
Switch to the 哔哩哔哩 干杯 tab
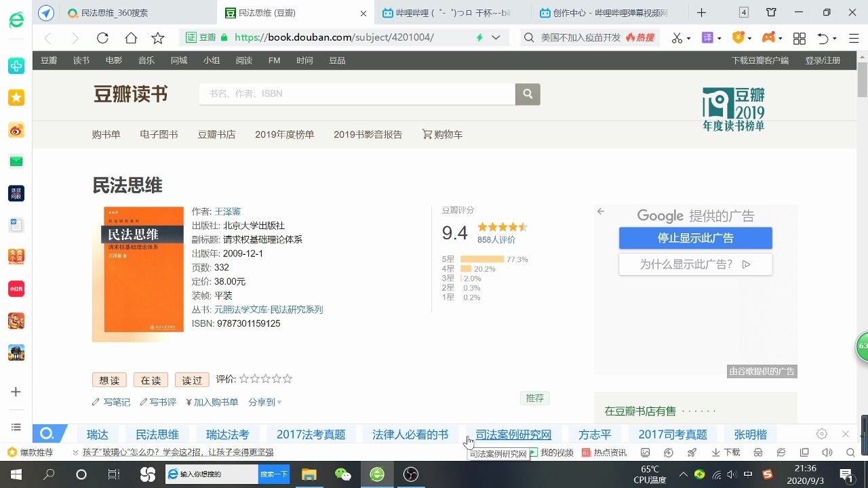tap(453, 12)
